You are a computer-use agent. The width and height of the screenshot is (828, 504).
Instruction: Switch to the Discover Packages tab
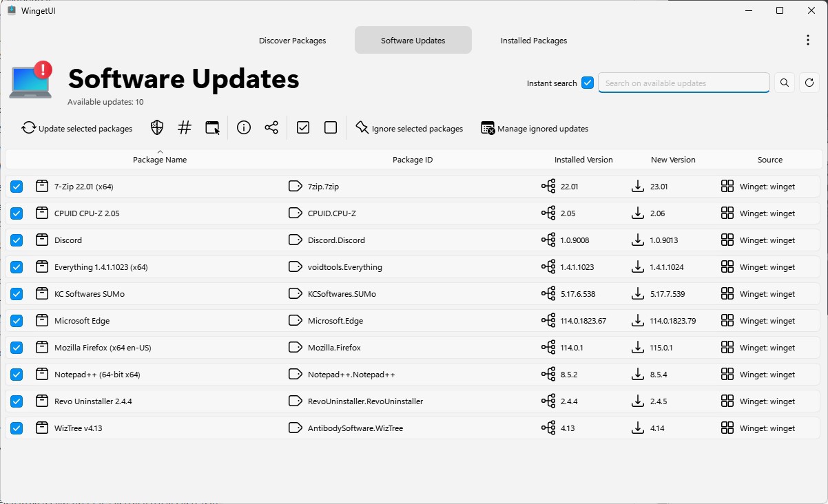tap(292, 41)
